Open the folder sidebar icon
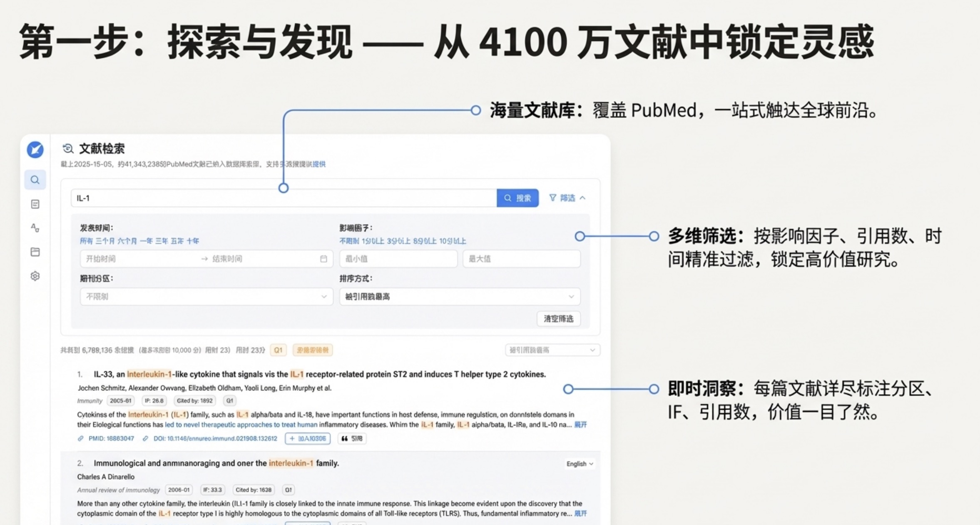The height and width of the screenshot is (525, 980). tap(35, 252)
